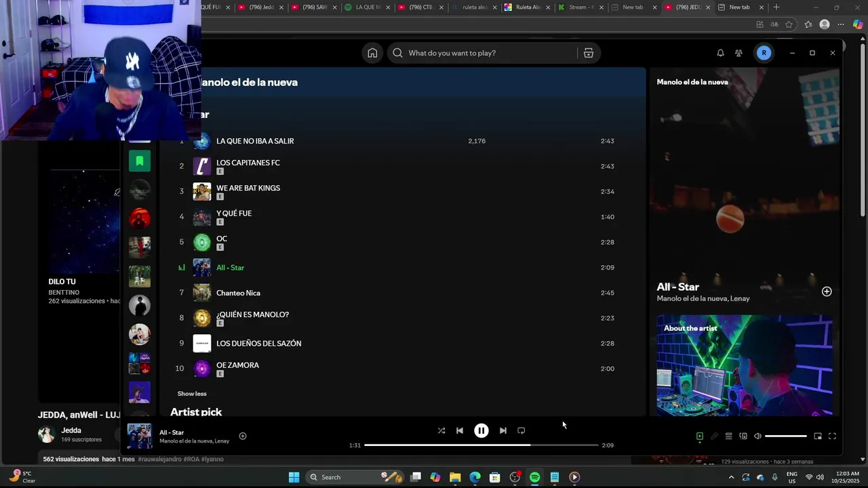Show hidden system tray icons
The width and height of the screenshot is (868, 488).
click(x=731, y=477)
